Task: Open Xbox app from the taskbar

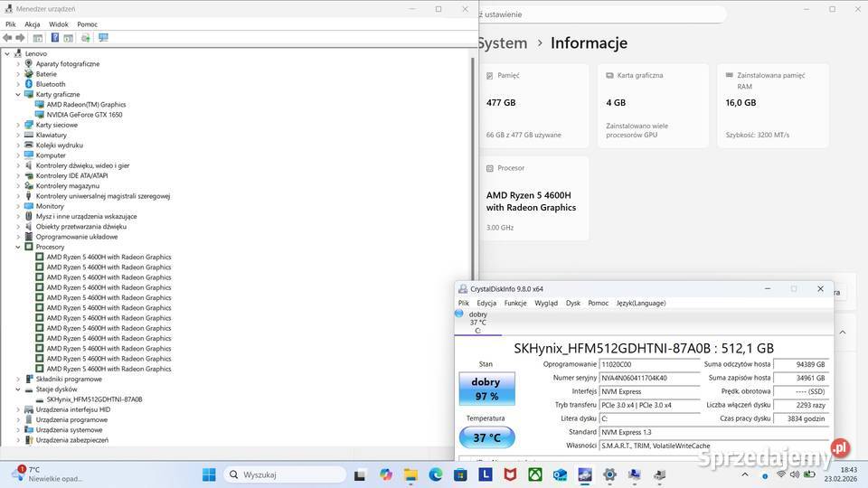Action: (535, 474)
